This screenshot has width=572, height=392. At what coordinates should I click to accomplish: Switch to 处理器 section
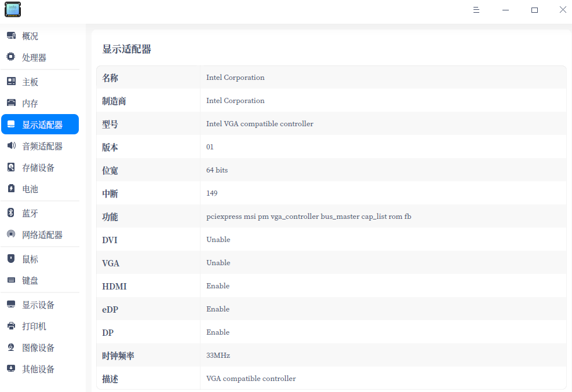click(40, 57)
